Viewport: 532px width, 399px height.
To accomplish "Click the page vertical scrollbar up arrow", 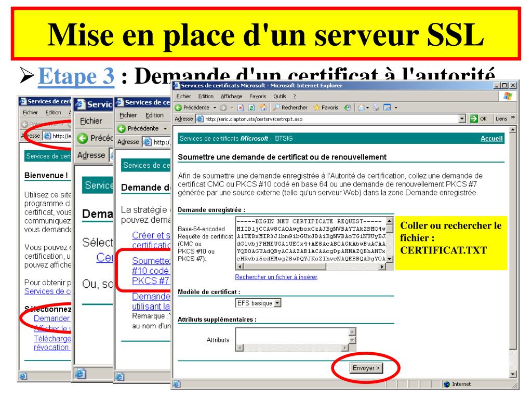I will pyautogui.click(x=513, y=129).
